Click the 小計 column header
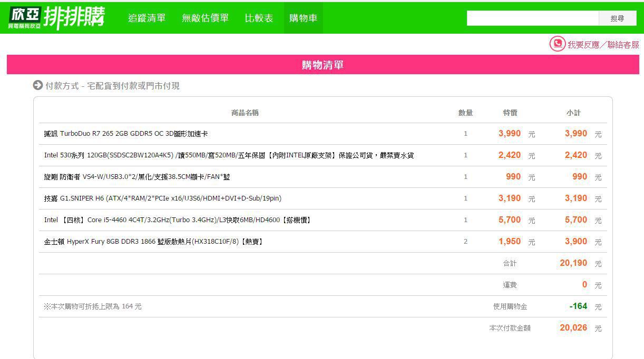Viewport: 644px width, 359px height. (x=573, y=113)
